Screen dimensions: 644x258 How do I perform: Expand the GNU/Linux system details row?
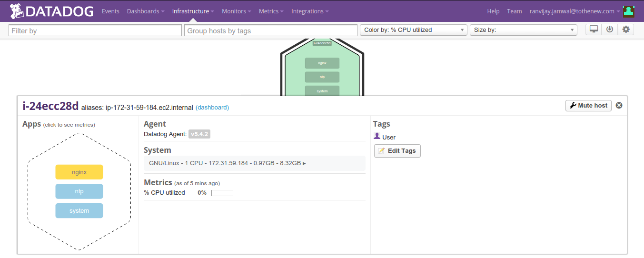(x=255, y=163)
